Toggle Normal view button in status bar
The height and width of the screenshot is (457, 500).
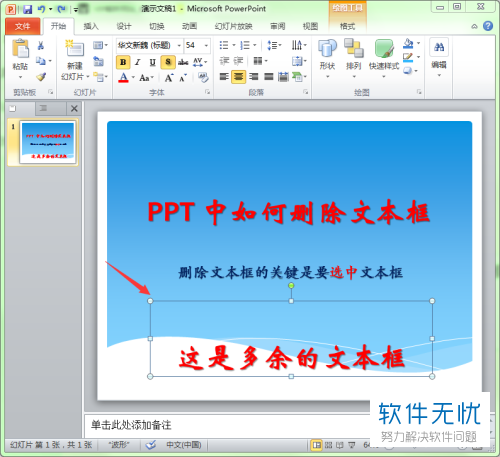(316, 445)
